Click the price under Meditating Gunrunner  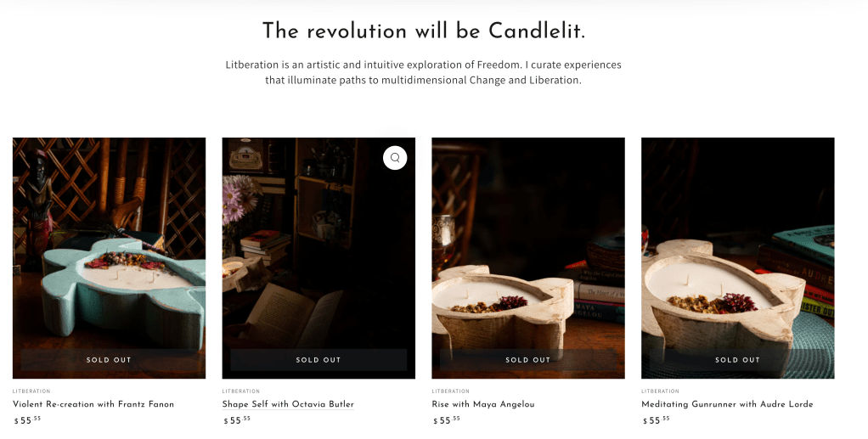(655, 420)
